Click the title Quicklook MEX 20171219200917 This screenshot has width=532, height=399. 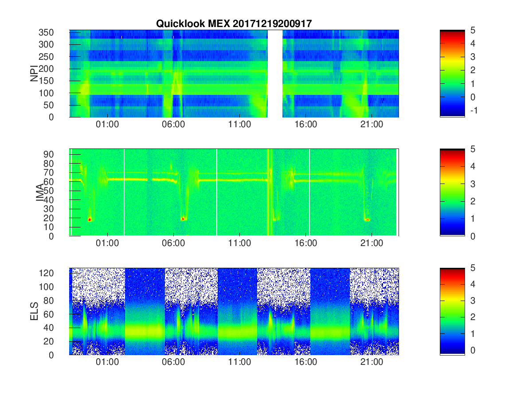tap(234, 24)
